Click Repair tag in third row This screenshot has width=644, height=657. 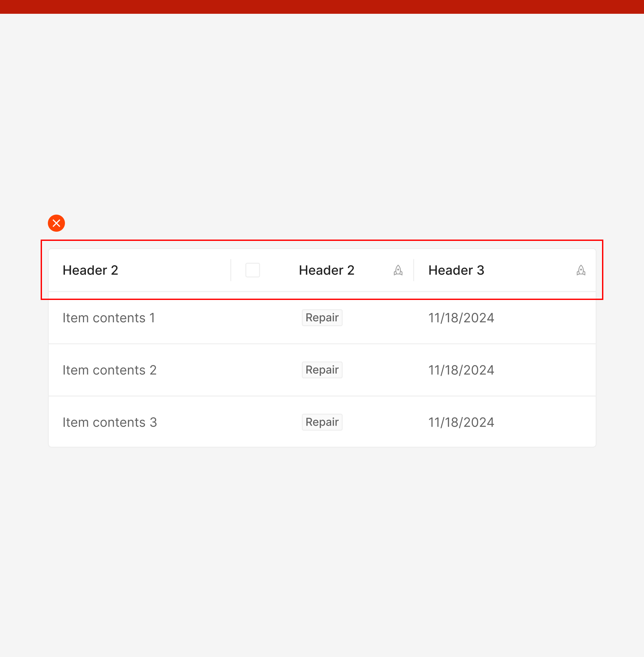[x=322, y=422]
